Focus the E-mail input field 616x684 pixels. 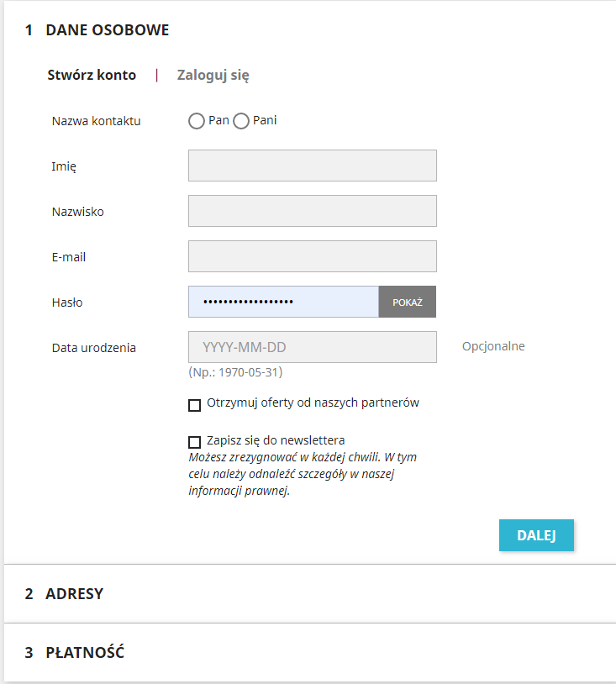coord(312,256)
